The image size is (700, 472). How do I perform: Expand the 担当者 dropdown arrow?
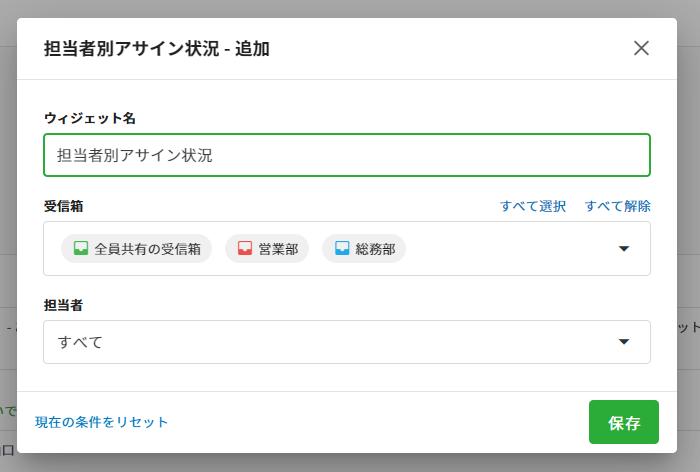pos(624,342)
